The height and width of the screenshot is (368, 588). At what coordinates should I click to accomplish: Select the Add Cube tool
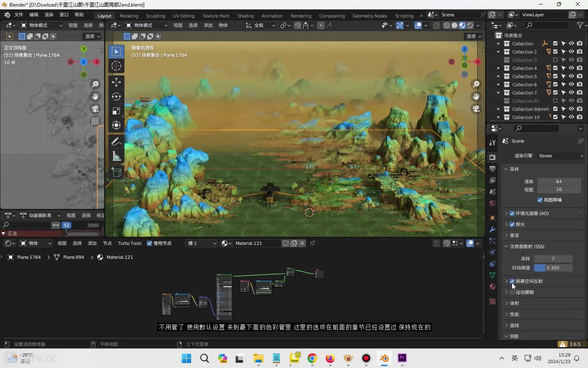(x=116, y=172)
